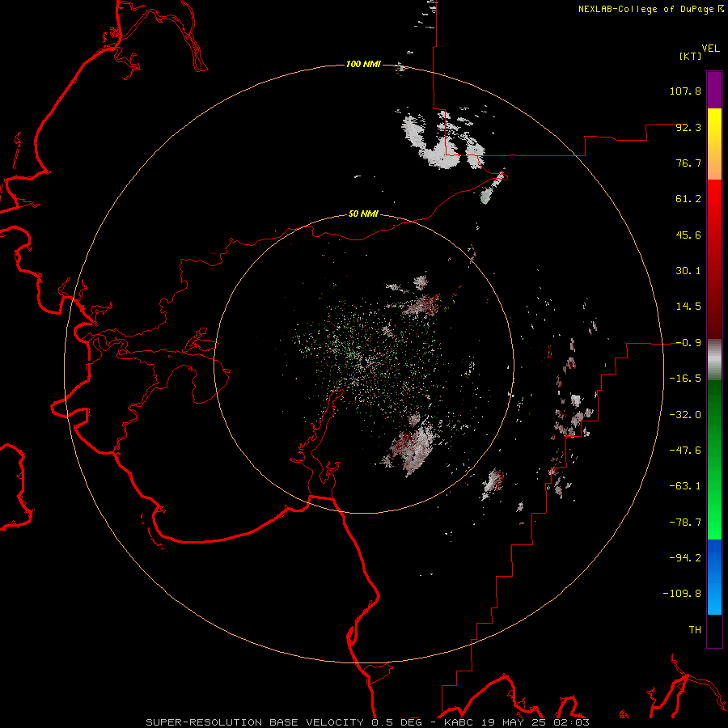Click the -78.7 velocity scale value
Image resolution: width=728 pixels, height=728 pixels.
point(685,523)
